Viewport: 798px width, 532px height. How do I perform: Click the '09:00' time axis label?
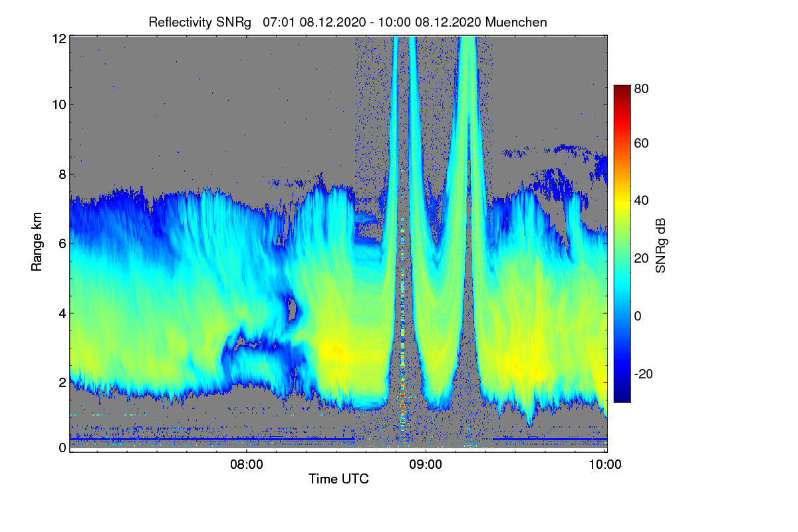coord(426,465)
